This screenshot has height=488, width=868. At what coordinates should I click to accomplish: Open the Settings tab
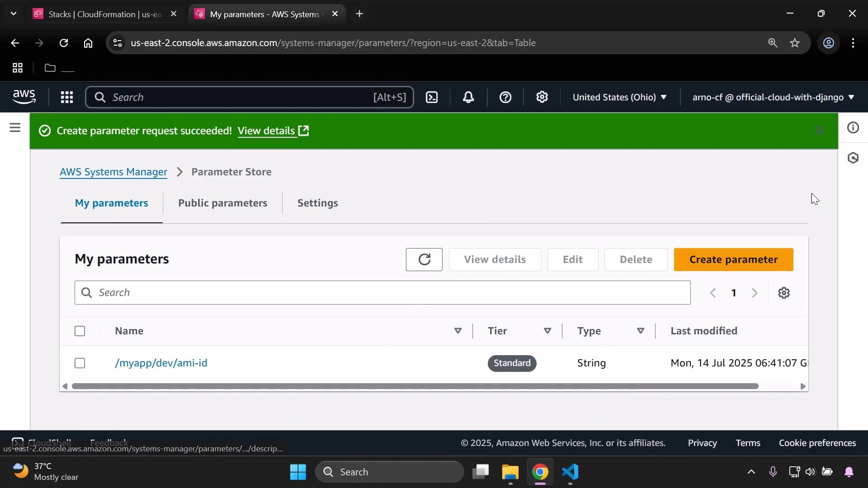[318, 203]
